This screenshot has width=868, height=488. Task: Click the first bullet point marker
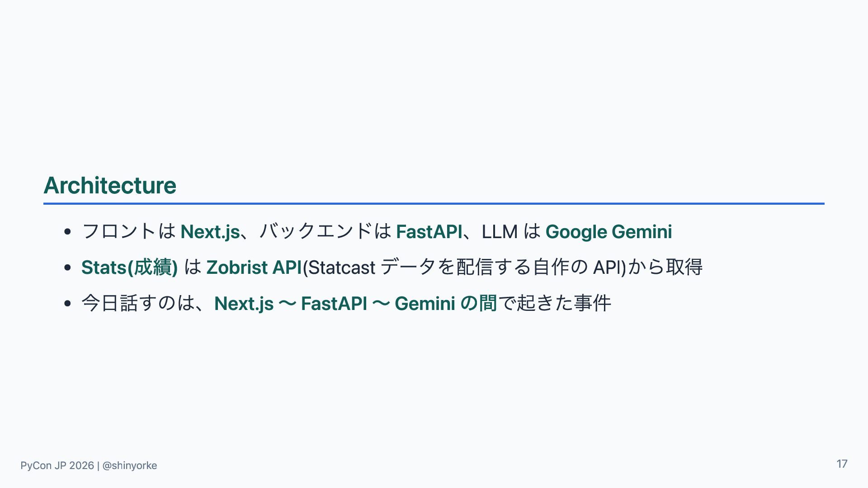click(67, 232)
